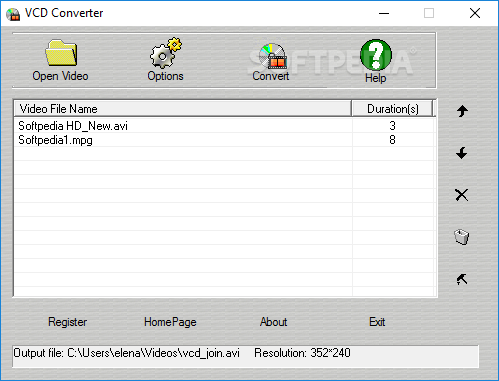The width and height of the screenshot is (499, 381).
Task: Close the VCD Converter window
Action: (x=475, y=13)
